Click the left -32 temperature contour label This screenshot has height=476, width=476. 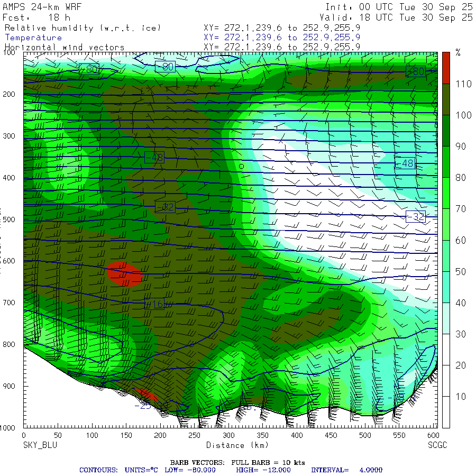pyautogui.click(x=165, y=207)
